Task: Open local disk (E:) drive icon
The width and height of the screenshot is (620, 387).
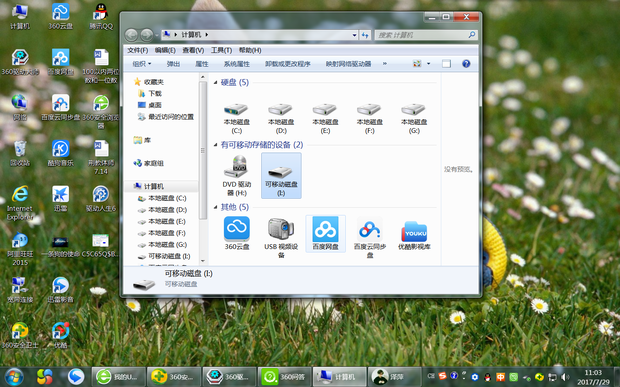Action: (325, 109)
